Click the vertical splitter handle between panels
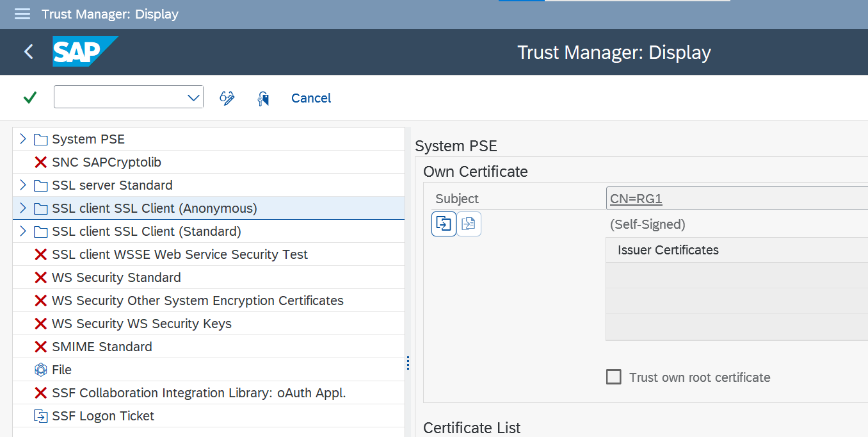 click(408, 363)
